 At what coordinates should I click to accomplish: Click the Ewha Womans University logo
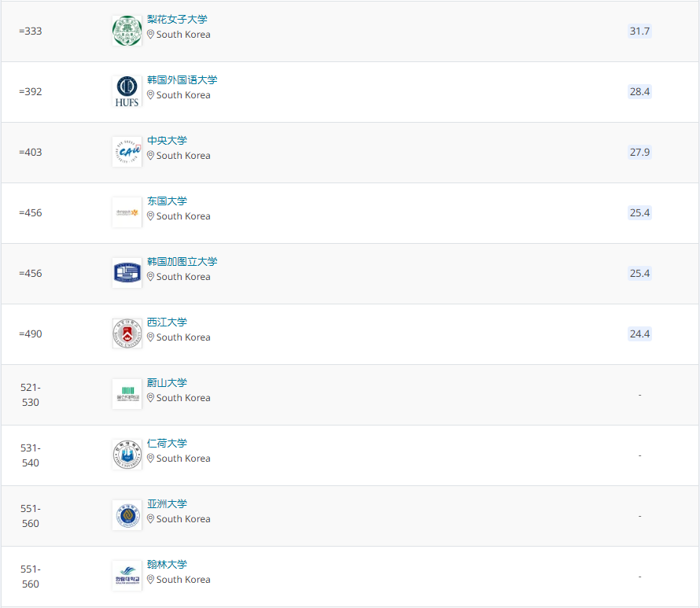click(x=127, y=31)
